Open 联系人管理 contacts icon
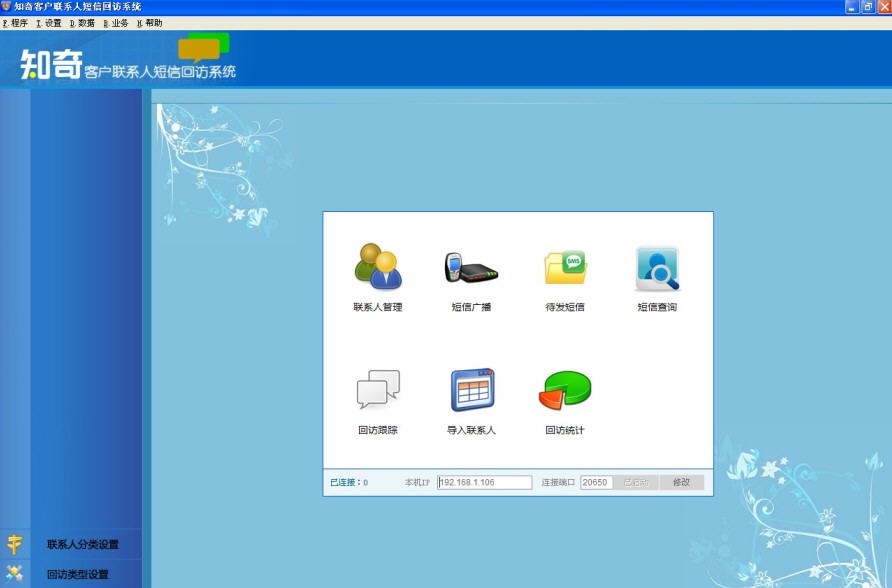This screenshot has height=588, width=892. 378,266
